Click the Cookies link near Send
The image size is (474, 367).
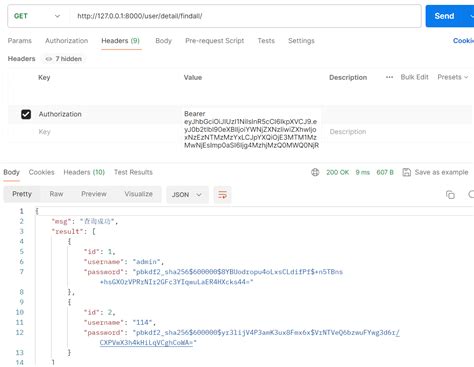click(463, 41)
